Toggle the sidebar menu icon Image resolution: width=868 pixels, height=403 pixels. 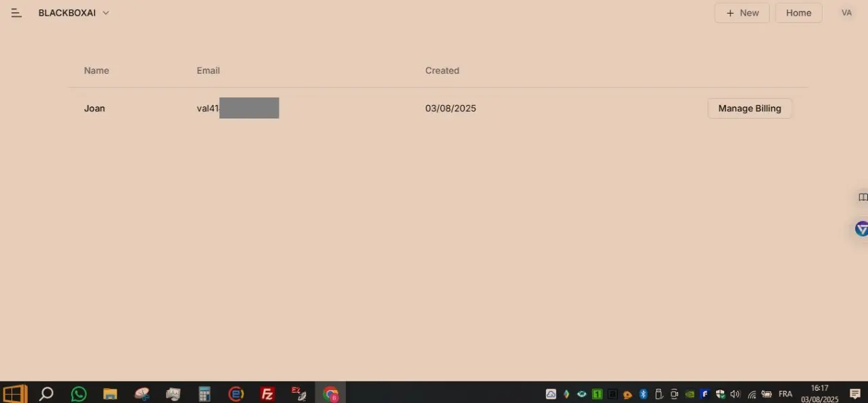click(16, 13)
